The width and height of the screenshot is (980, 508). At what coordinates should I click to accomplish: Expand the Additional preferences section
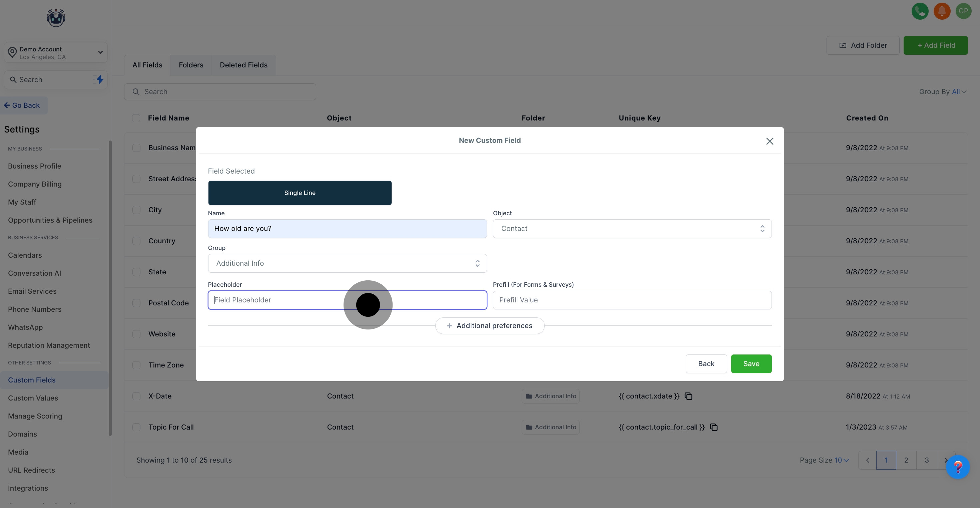pyautogui.click(x=490, y=325)
